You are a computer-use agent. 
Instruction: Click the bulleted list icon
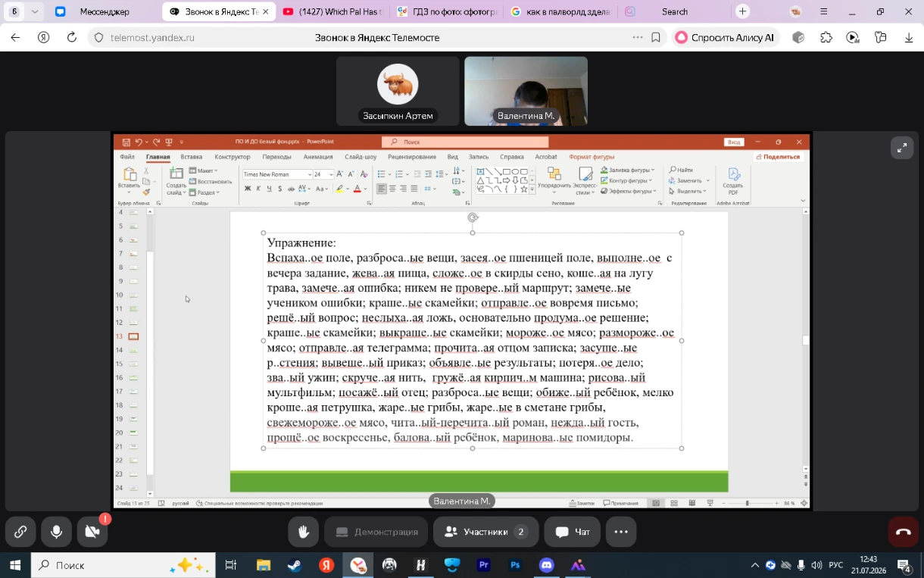(382, 174)
